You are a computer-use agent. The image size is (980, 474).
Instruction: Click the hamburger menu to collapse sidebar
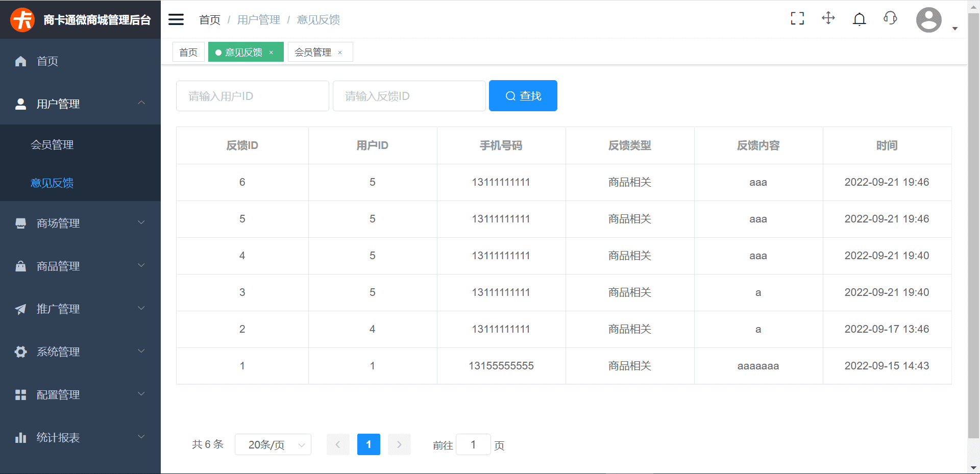[x=176, y=19]
